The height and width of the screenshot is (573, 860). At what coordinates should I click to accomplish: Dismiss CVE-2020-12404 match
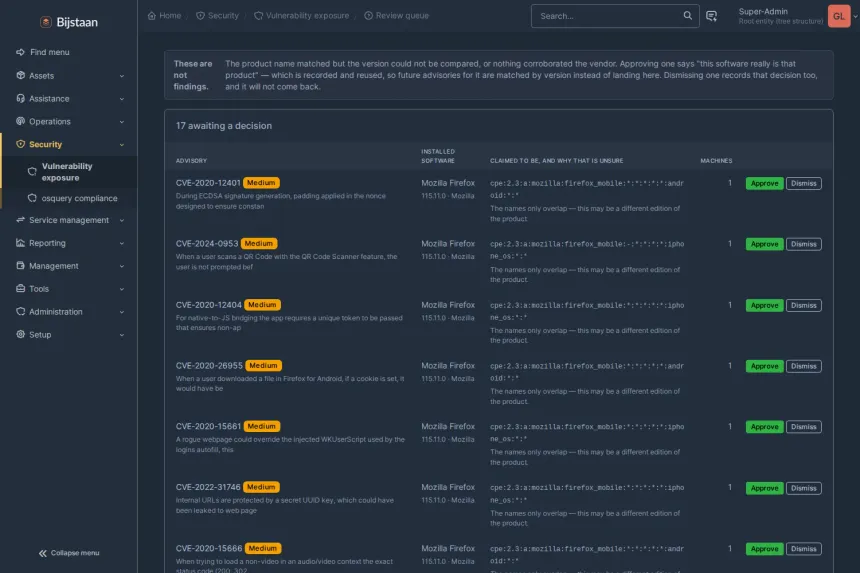coord(804,305)
